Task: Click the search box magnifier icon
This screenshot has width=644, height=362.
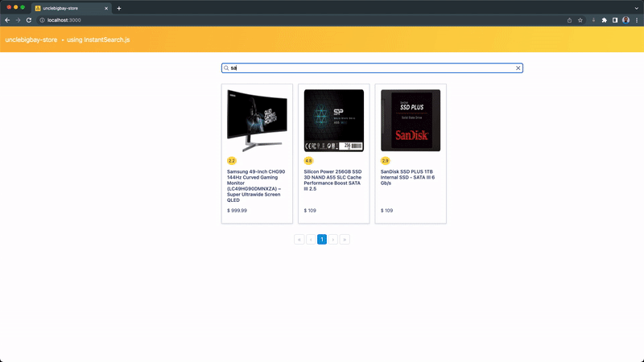Action: pos(226,68)
